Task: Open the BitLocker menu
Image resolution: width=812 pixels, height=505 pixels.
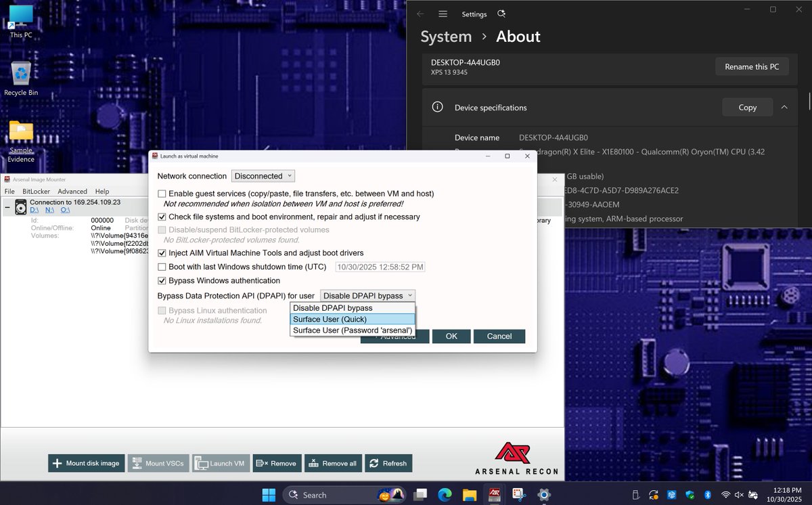Action: pyautogui.click(x=36, y=192)
